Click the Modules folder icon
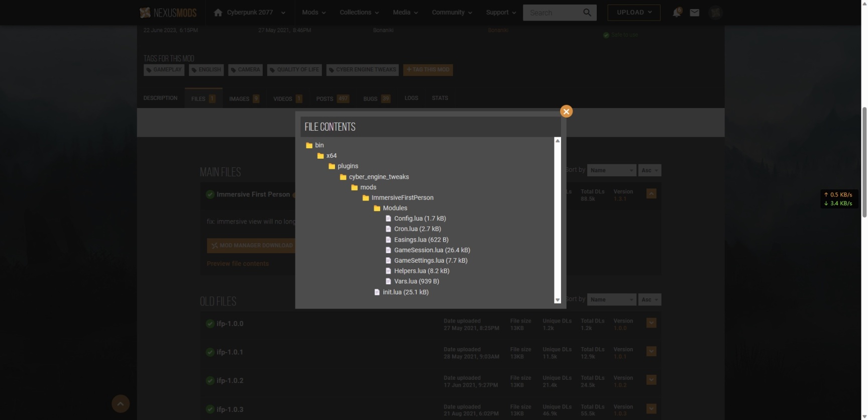Viewport: 868px width, 420px height. pyautogui.click(x=377, y=208)
